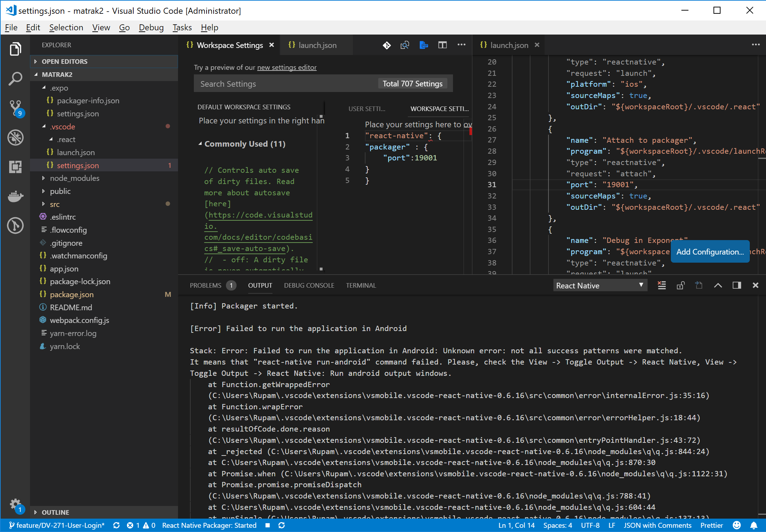The image size is (766, 532).
Task: Click the Add Configuration button
Action: point(710,251)
